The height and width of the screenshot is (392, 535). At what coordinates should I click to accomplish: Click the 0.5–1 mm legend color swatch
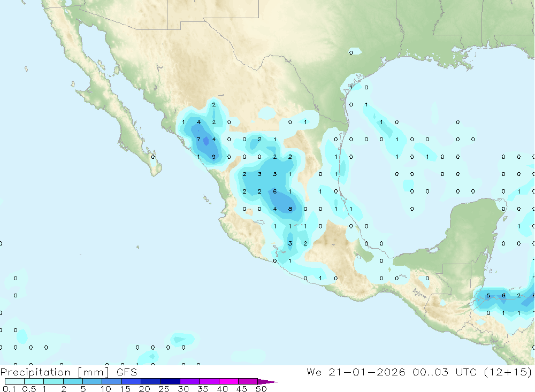pyautogui.click(x=34, y=381)
